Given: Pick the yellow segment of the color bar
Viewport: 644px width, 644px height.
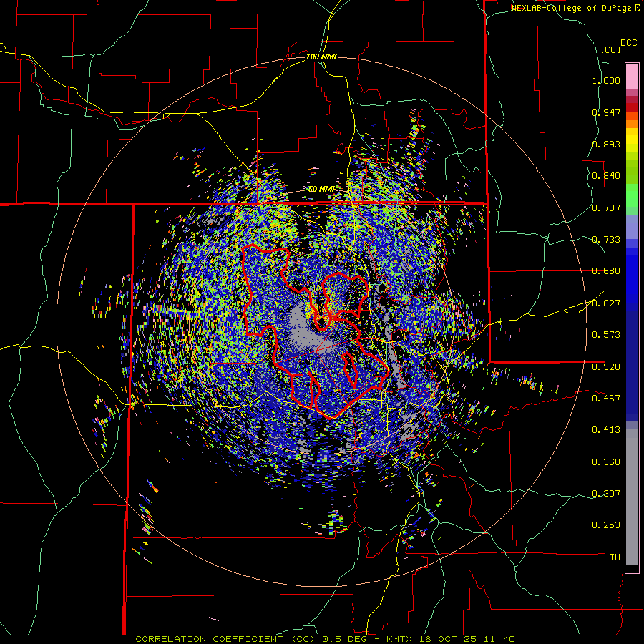Looking at the screenshot, I should tap(632, 140).
